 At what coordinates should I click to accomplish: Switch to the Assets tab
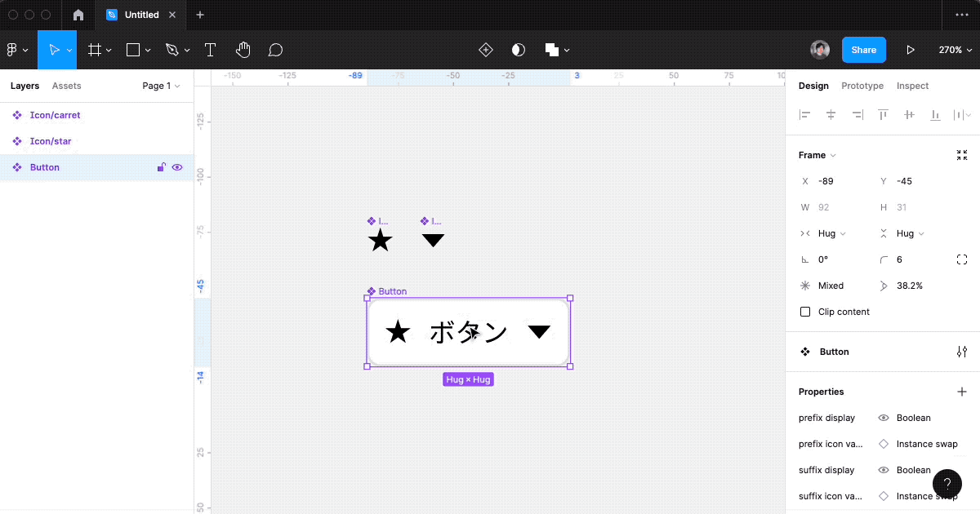click(67, 86)
